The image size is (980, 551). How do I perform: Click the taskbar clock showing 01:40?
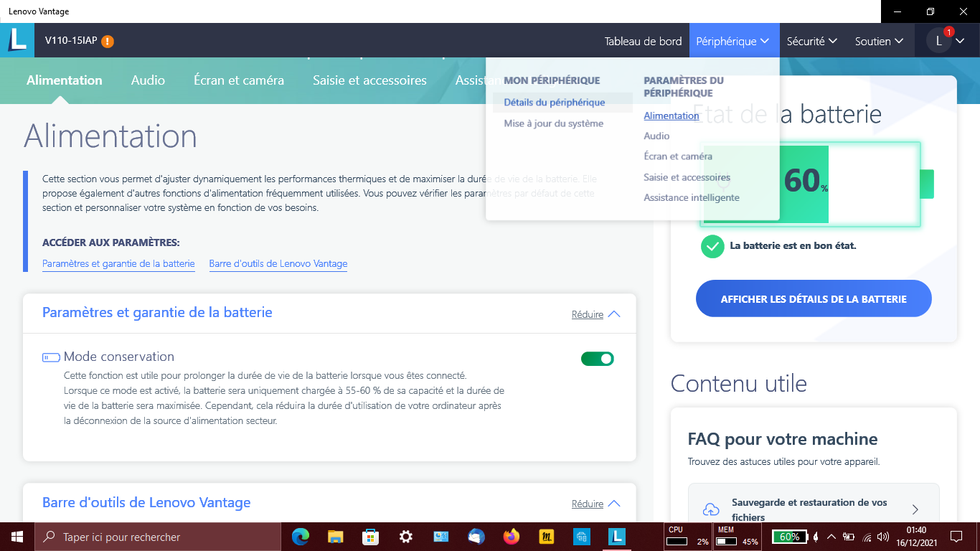pyautogui.click(x=916, y=537)
